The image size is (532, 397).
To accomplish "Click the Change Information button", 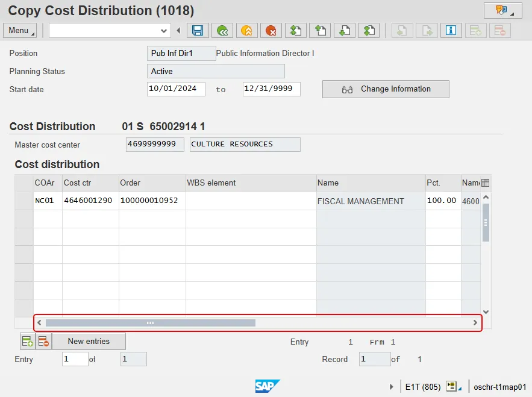I will click(386, 89).
